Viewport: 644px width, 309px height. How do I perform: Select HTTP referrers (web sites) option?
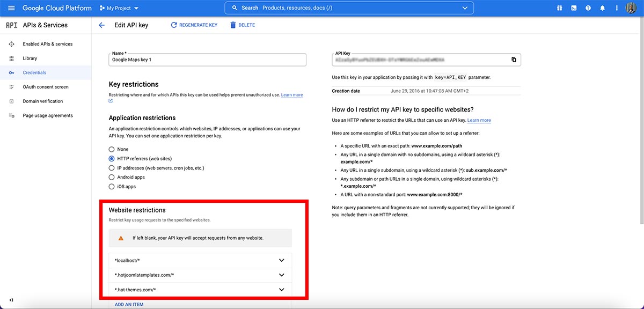tap(112, 159)
